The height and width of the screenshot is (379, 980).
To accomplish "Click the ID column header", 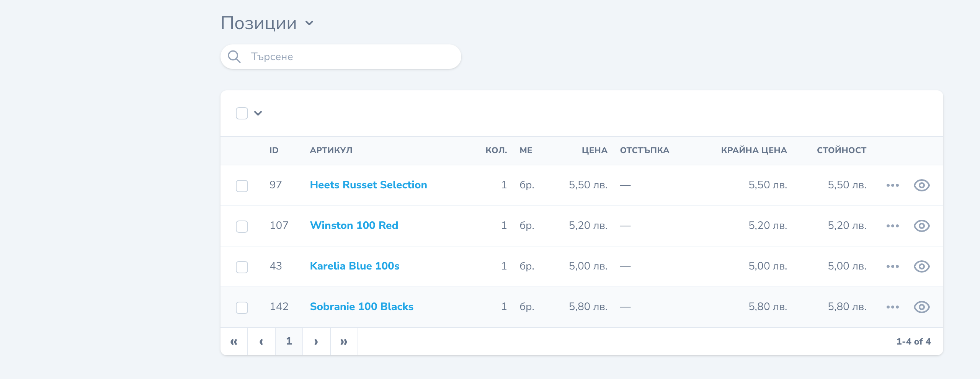I will [274, 150].
